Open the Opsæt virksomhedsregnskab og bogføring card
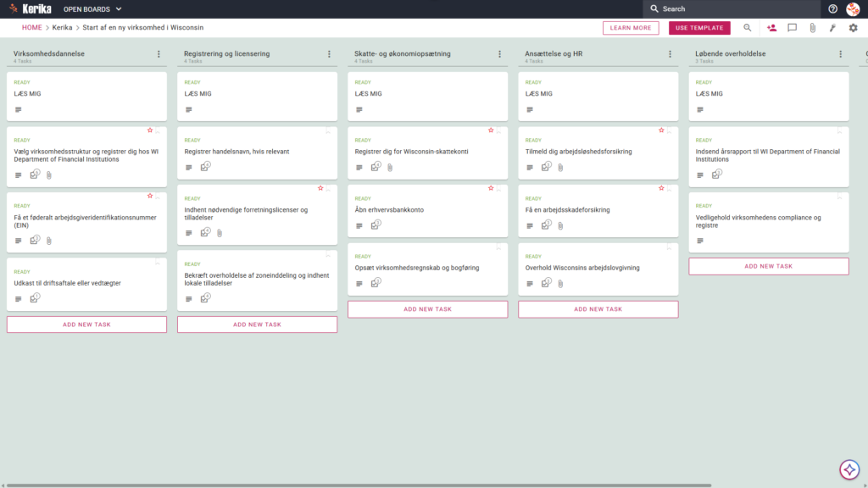Screen dimensions: 868x488 (427, 269)
